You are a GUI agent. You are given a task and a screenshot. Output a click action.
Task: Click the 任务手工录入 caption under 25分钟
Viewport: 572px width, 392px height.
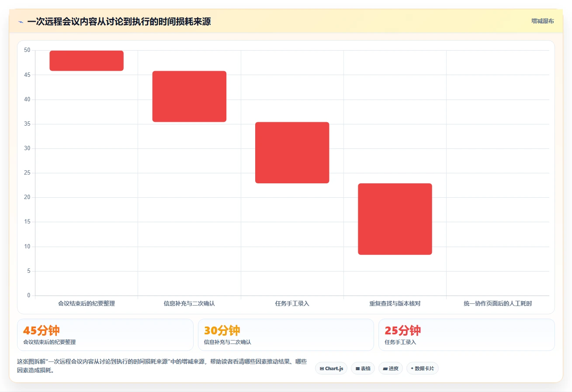(400, 342)
